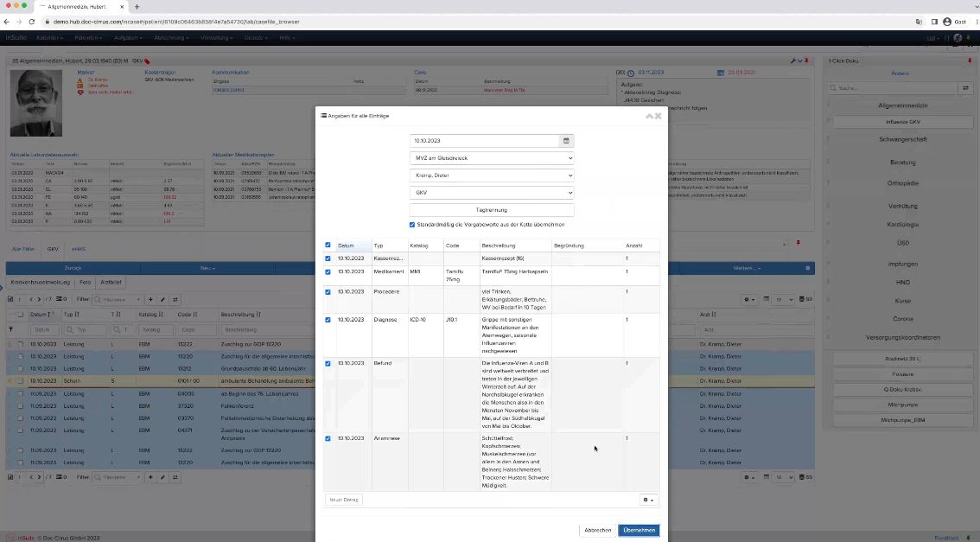Open the gear settings menu below the dialog table
The image size is (980, 542).
coord(648,501)
